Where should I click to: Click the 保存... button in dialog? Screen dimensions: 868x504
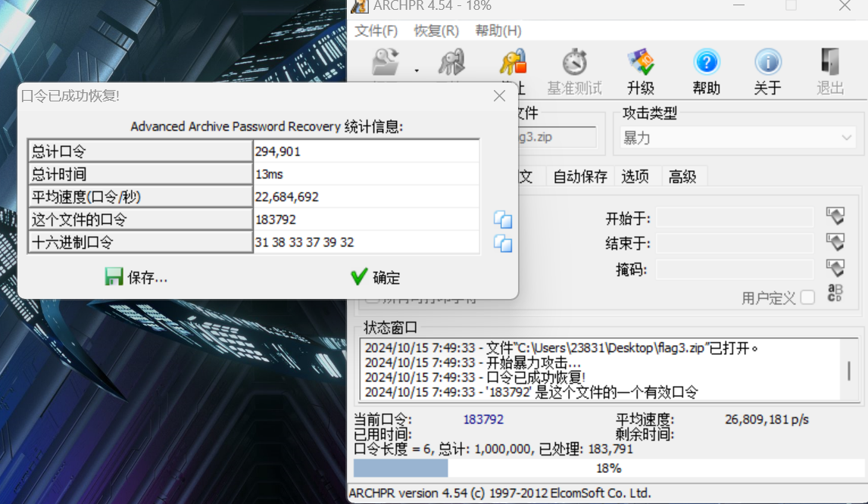pyautogui.click(x=136, y=277)
